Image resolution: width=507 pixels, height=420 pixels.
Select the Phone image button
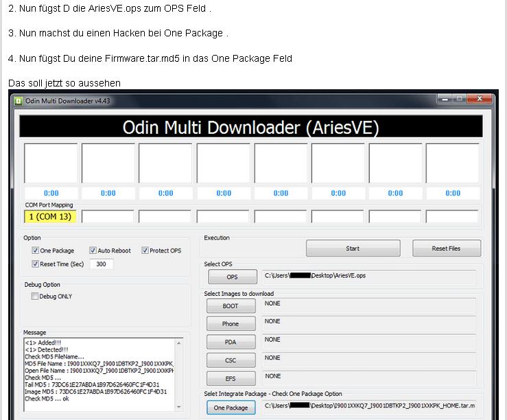click(x=231, y=324)
